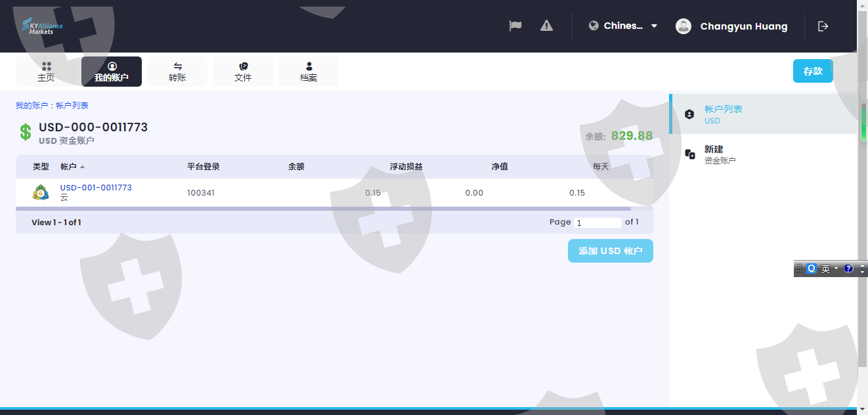Viewport: 868px width, 415px height.
Task: Click the green dollar sign icon
Action: tap(25, 132)
